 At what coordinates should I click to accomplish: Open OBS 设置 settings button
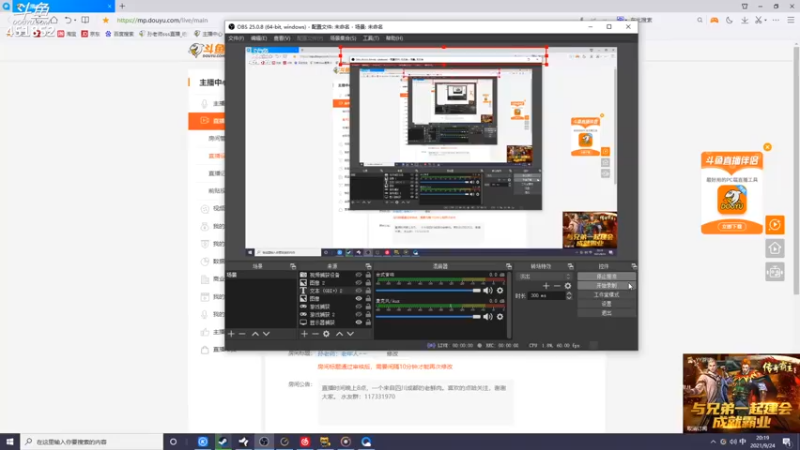(607, 304)
